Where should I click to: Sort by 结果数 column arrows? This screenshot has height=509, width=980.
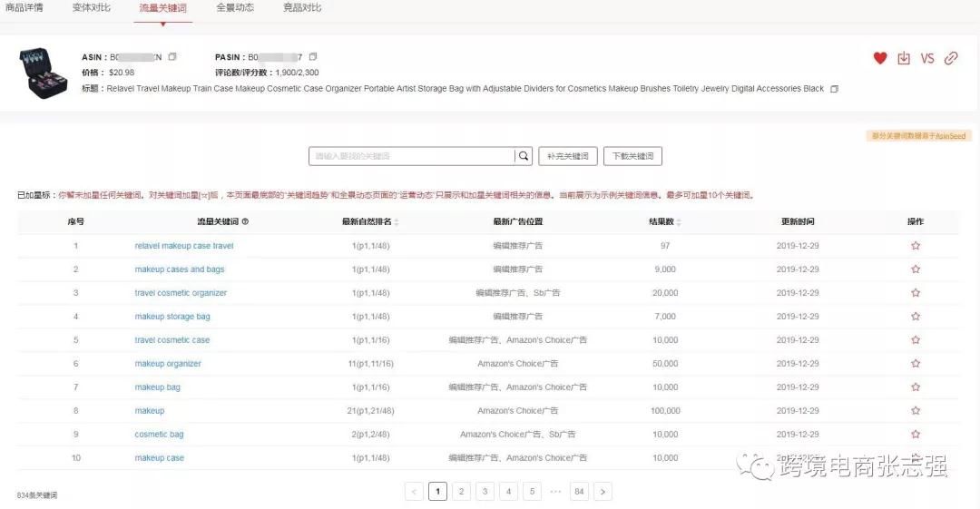click(x=679, y=222)
